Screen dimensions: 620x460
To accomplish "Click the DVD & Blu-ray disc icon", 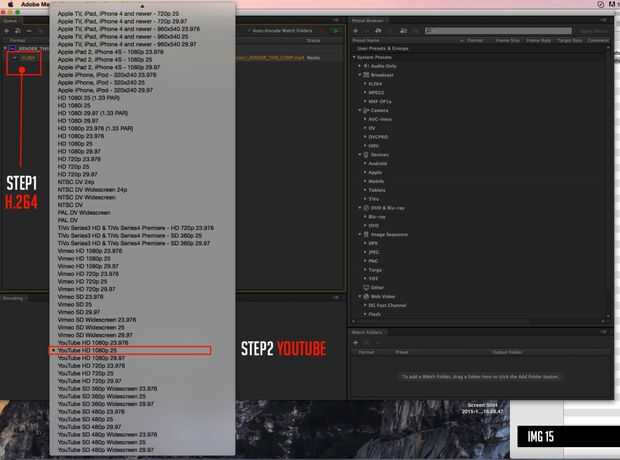I will [x=366, y=208].
